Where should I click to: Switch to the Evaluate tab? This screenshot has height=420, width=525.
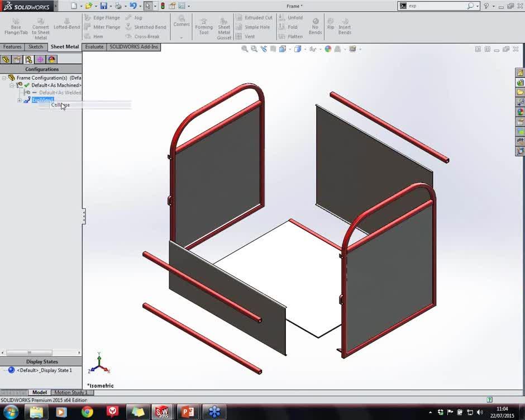coord(94,47)
